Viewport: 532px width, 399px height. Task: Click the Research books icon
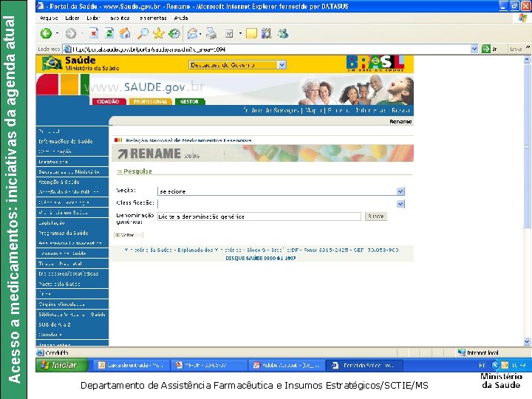266,33
